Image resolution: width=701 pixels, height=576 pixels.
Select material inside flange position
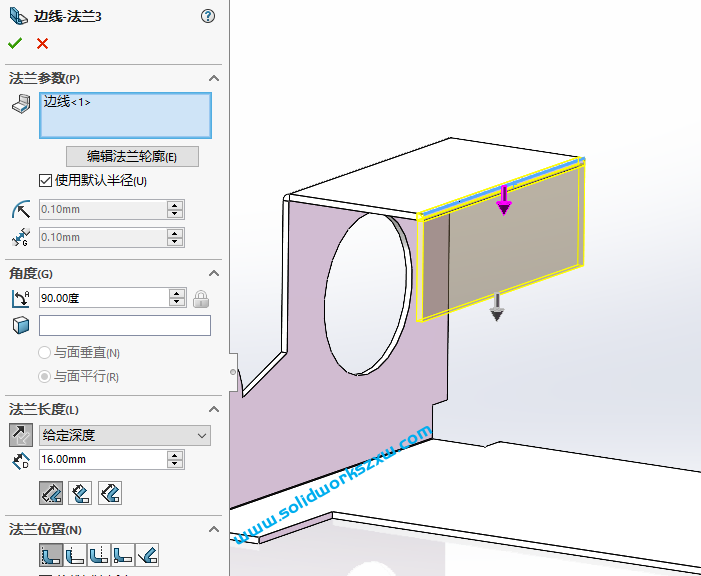point(51,555)
